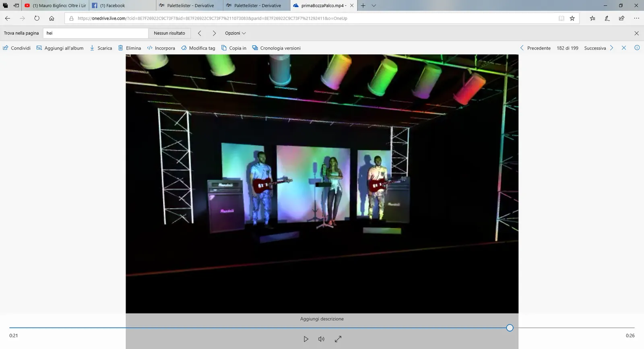Switch to the first Palettelister - Derivative tab
644x349 pixels.
[x=190, y=6]
